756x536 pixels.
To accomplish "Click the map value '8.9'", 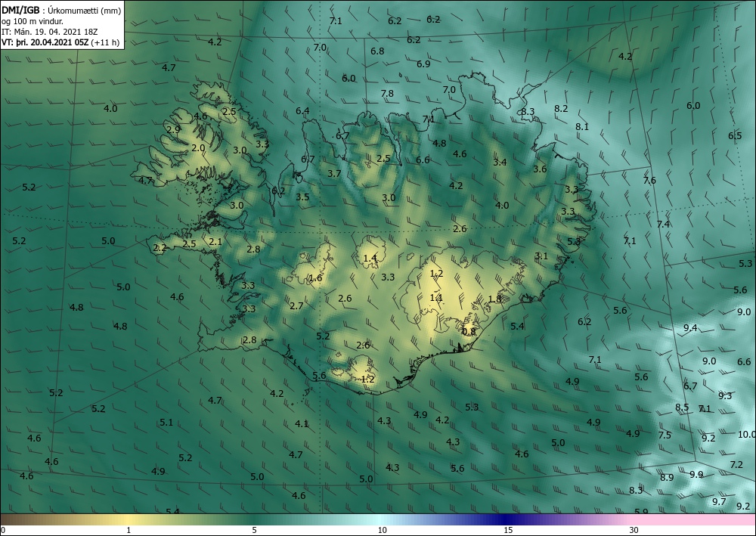I will click(x=667, y=478).
